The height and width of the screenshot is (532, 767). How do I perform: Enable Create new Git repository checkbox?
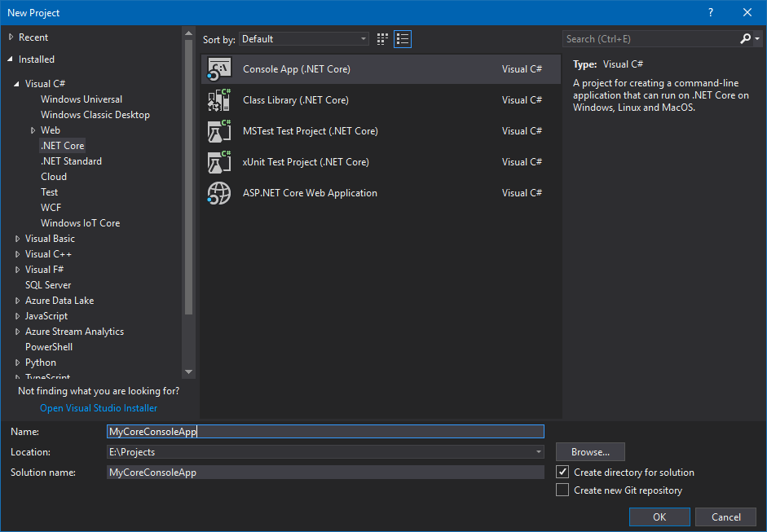(x=562, y=490)
